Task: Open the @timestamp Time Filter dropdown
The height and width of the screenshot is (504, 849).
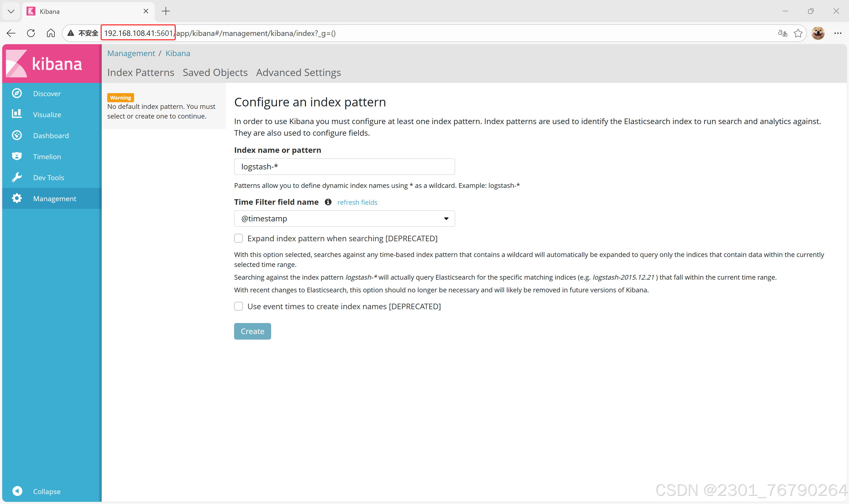Action: [344, 219]
